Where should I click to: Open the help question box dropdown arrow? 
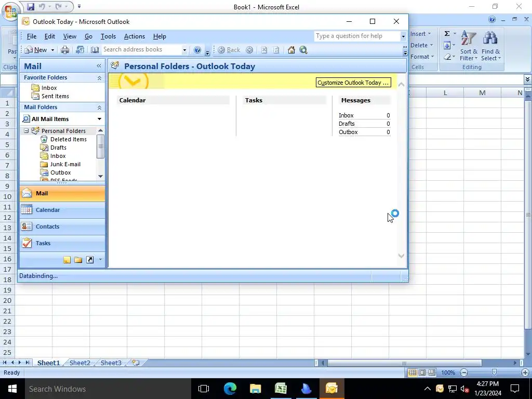pyautogui.click(x=403, y=36)
